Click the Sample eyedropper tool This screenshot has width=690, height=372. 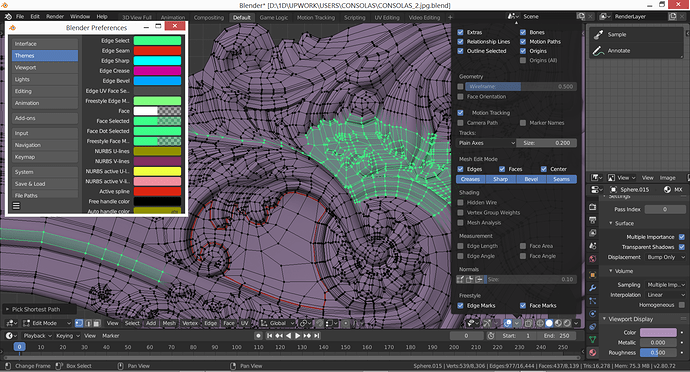click(598, 34)
